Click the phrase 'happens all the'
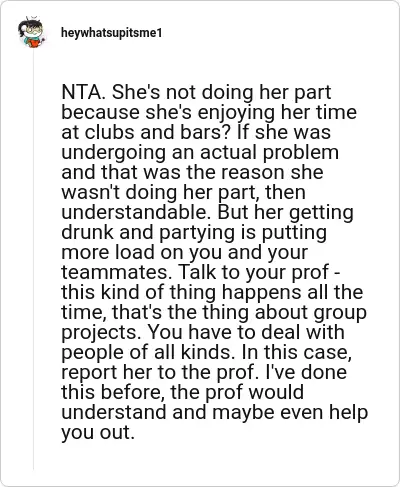 click(x=292, y=293)
